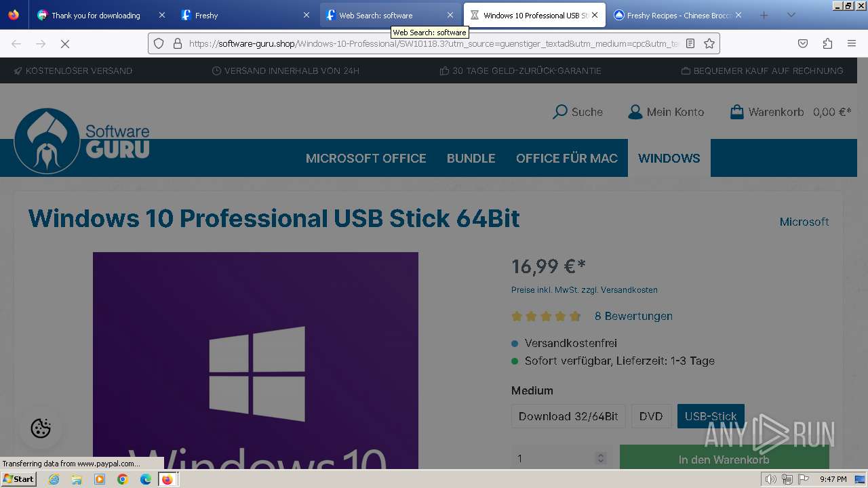Click the Warenkorb shopping bag icon
The width and height of the screenshot is (868, 488).
736,112
